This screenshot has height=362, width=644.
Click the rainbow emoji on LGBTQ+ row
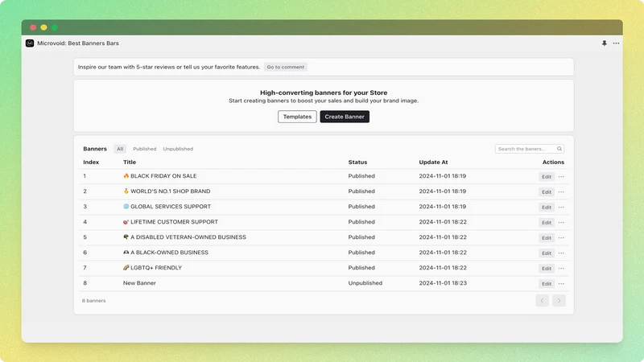126,268
